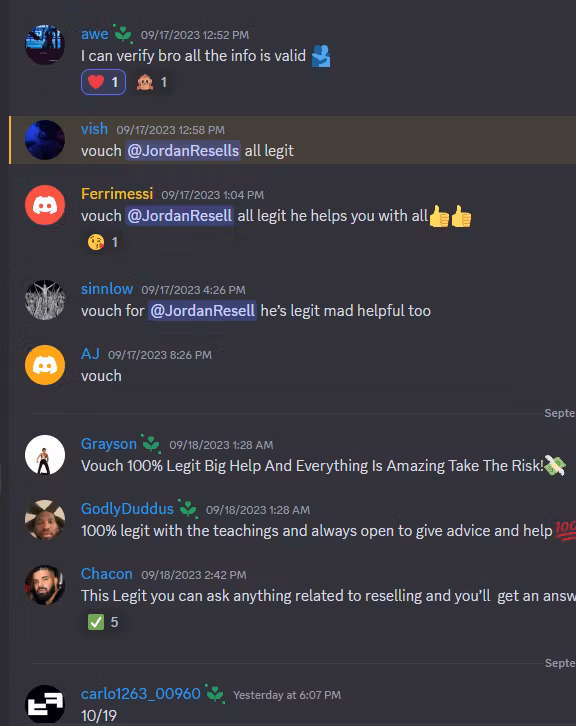Add the monkey reaction on awe's message
The width and height of the screenshot is (576, 726).
point(151,82)
